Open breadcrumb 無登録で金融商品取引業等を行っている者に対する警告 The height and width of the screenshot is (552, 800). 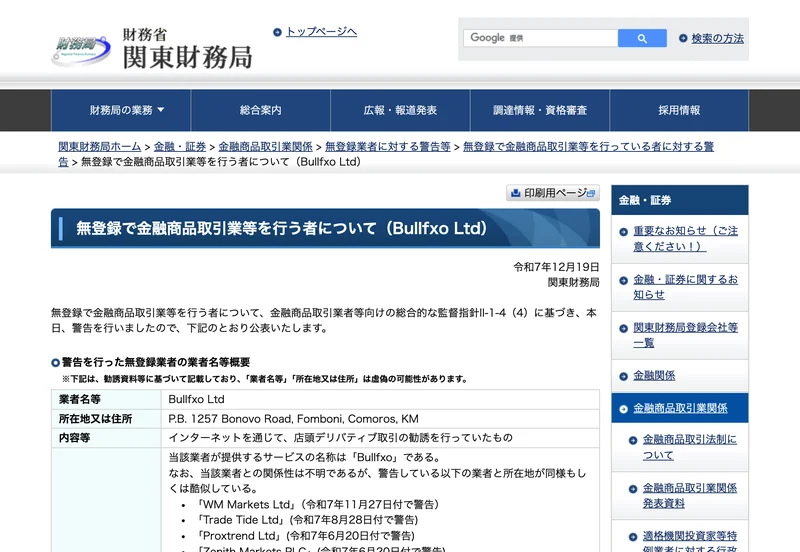(588, 147)
